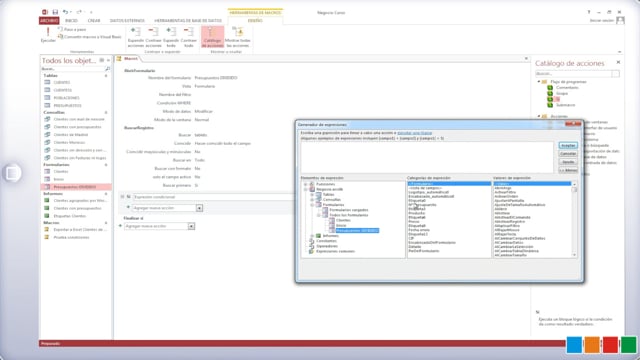Select Operadores in expression elements
The width and height of the screenshot is (640, 360).
[327, 246]
